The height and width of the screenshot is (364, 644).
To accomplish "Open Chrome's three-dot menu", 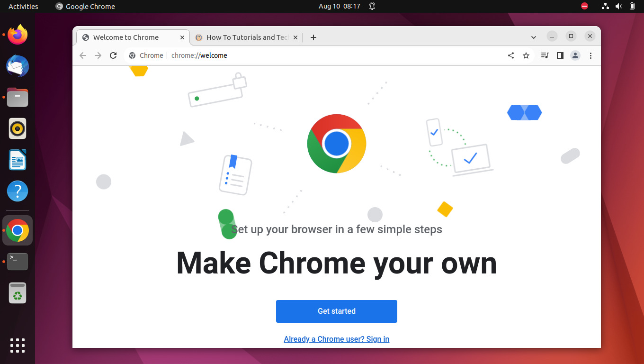I will 590,55.
